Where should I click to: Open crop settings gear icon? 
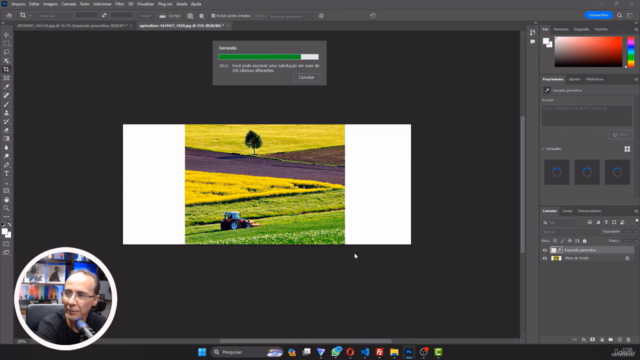[x=202, y=16]
